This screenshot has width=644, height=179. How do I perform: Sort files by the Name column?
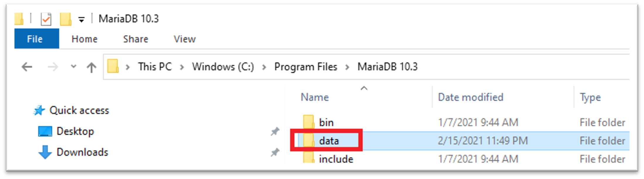coord(315,97)
